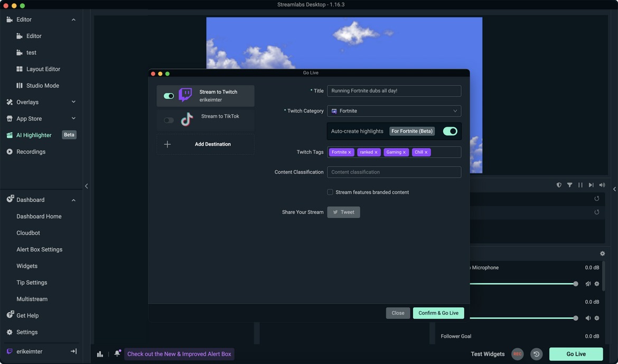Screen dimensions: 618x364
Task: Open Widgets page
Action: pos(27,266)
